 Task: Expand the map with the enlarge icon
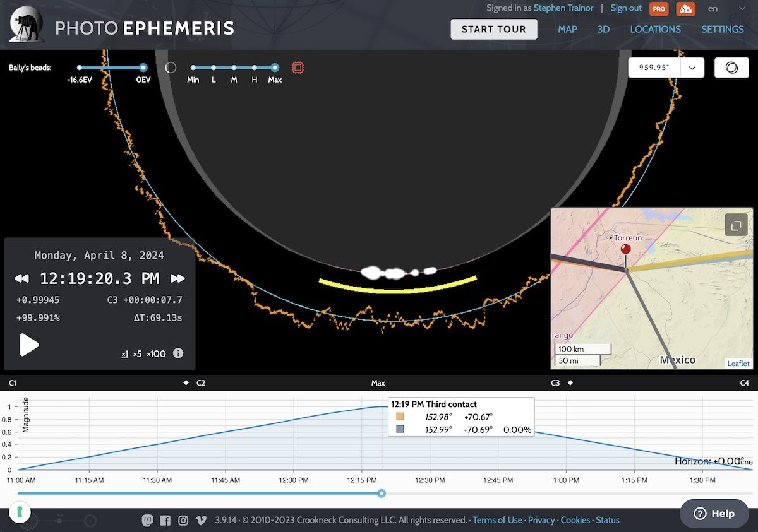pos(737,224)
